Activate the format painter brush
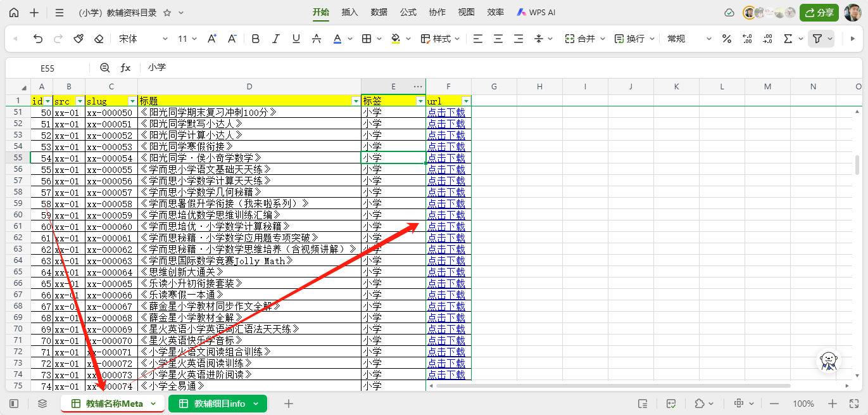The image size is (868, 415). coord(79,39)
